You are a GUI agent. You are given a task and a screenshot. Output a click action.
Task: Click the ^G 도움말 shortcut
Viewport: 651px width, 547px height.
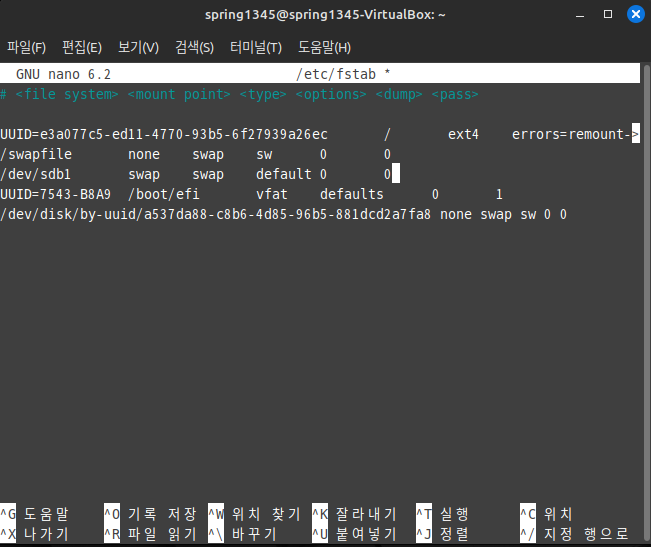34,514
